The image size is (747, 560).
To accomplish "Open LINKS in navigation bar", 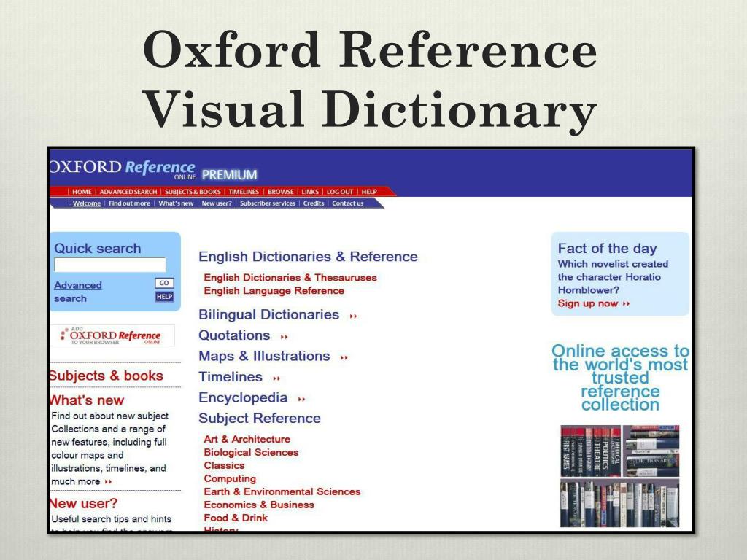I will click(310, 192).
